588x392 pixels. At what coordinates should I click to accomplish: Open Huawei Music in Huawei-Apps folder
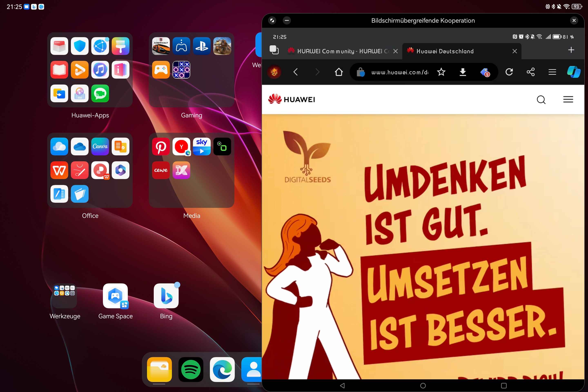click(100, 69)
